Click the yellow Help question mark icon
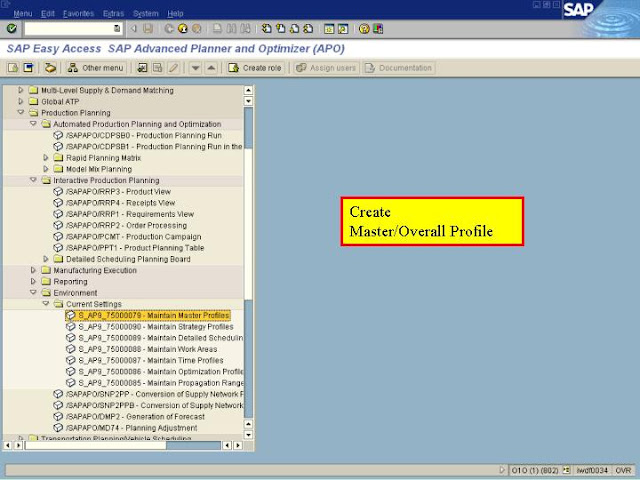This screenshot has width=640, height=480. coord(364,29)
